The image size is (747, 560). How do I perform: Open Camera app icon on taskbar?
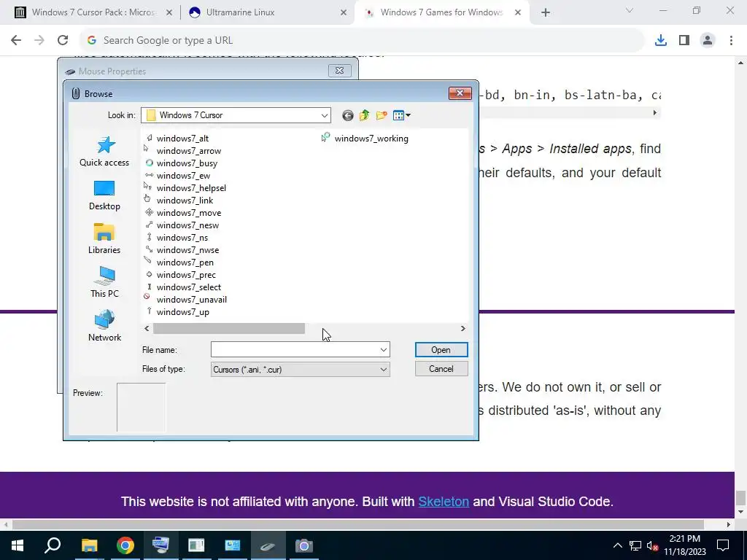point(304,545)
